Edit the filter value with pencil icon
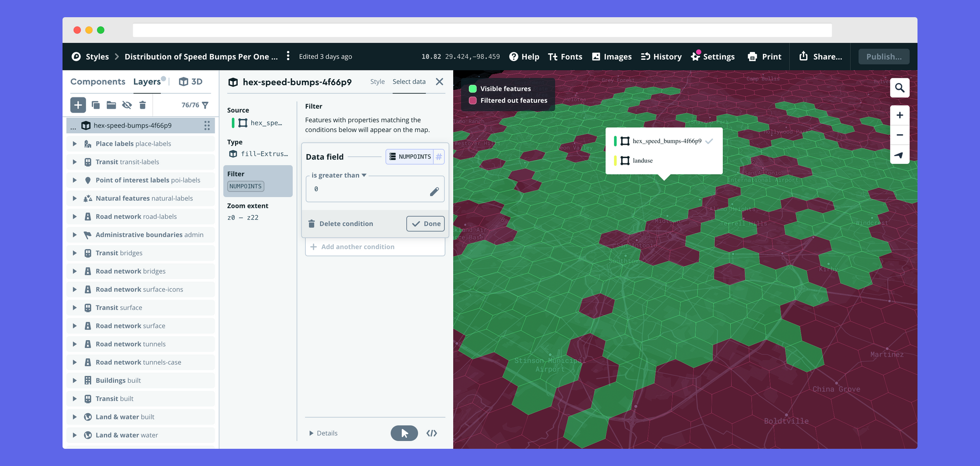 [x=434, y=191]
